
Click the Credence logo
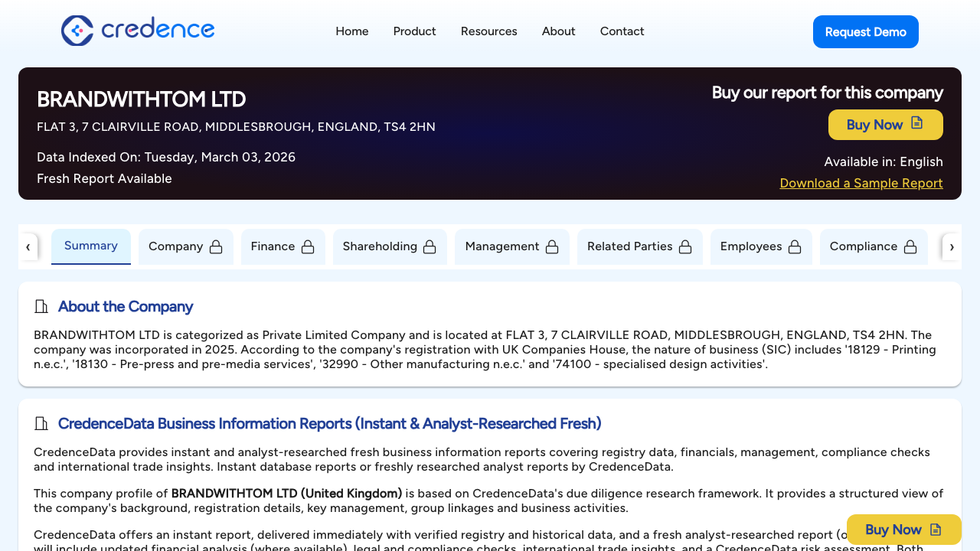coord(138,31)
